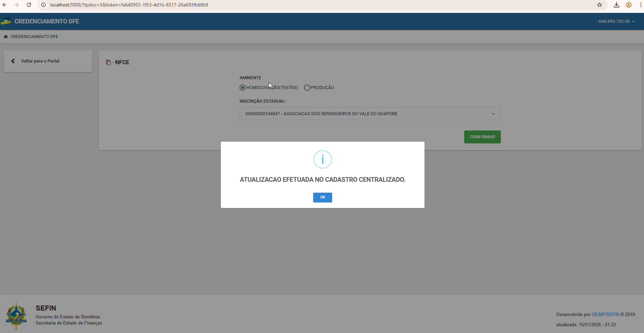Click the CREDENCIAMENTO DFE breadcrumb item

pyautogui.click(x=34, y=37)
